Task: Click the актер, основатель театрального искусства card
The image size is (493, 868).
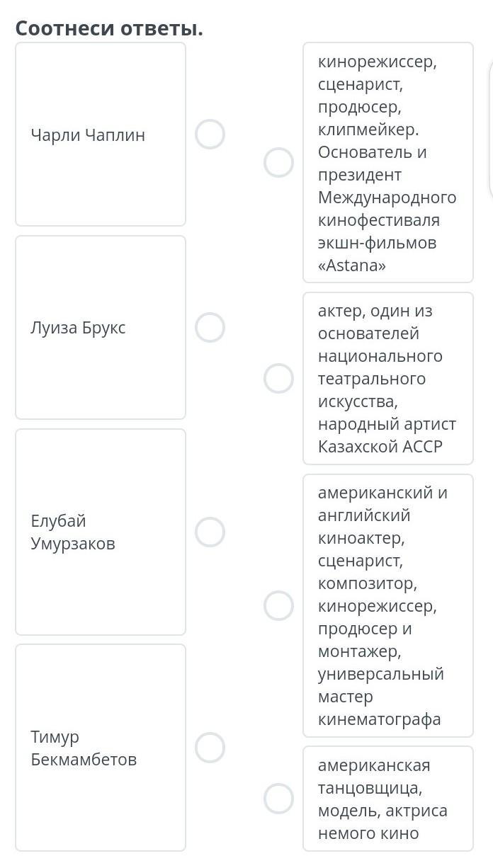Action: tap(388, 378)
